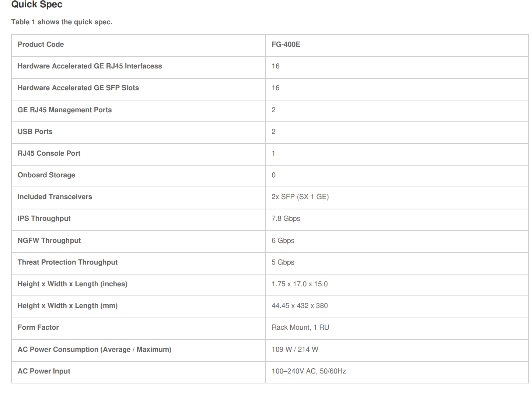Screen dimensions: 532x393
Task: Click the '109 W / 214 W' power value
Action: [x=295, y=350]
